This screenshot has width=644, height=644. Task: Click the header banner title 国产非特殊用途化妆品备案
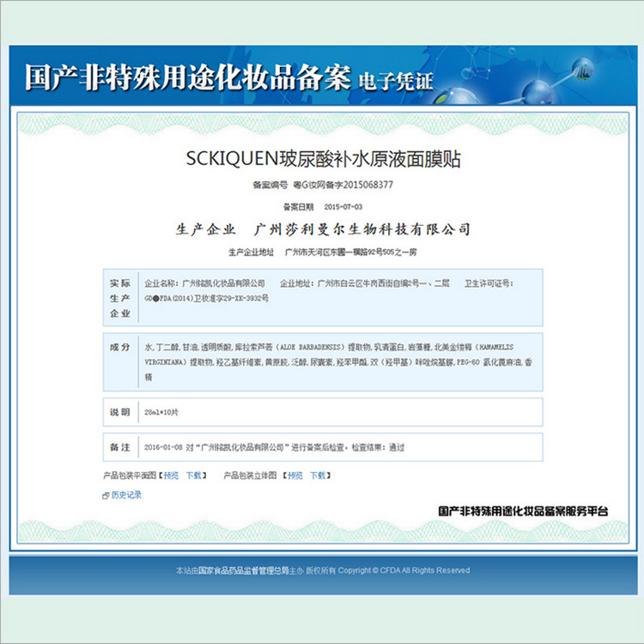click(x=188, y=77)
